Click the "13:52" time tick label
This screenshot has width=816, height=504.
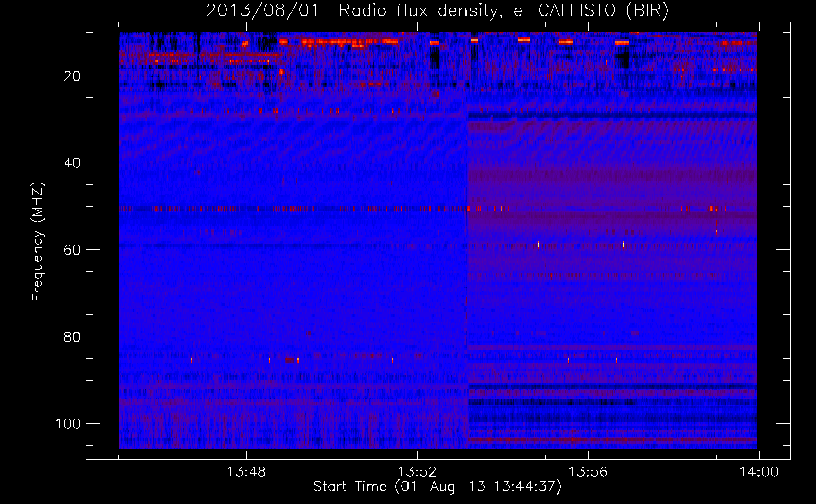417,472
